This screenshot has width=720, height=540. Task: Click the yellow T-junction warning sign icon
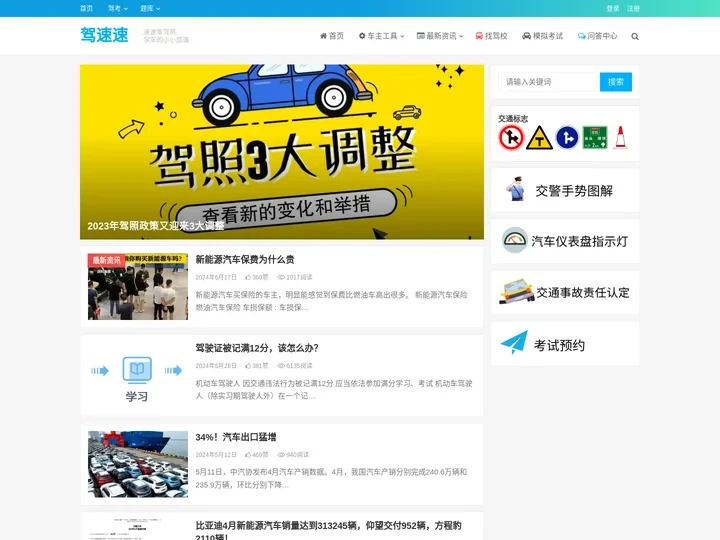pos(539,137)
